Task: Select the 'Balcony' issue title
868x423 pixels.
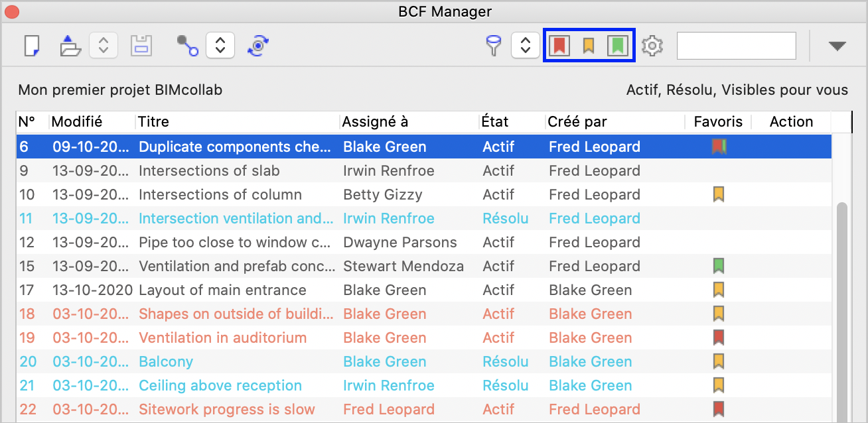Action: click(166, 361)
